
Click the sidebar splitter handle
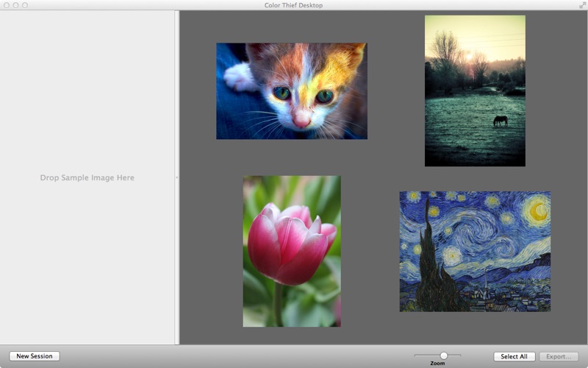[x=176, y=178]
